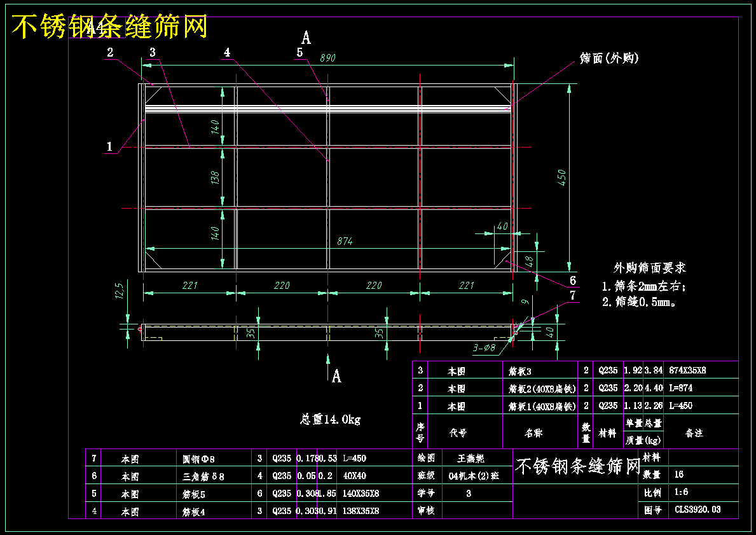Screen dimensions: 756x535
Task: Select drafter name 王燕妮
Action: [x=471, y=458]
